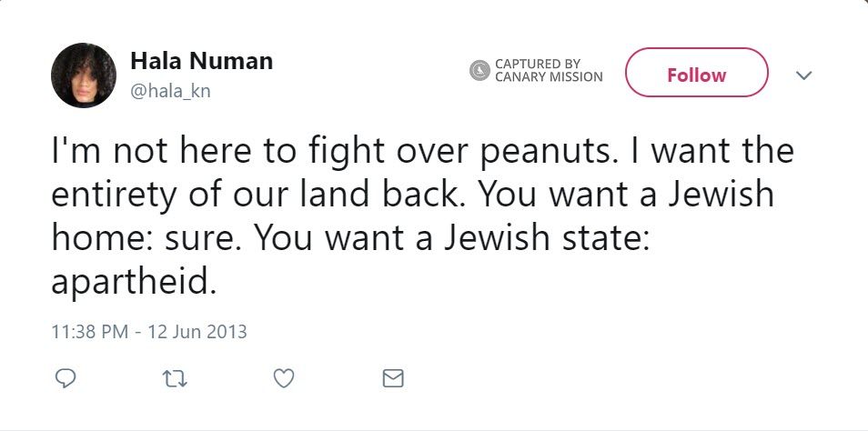Click the "12 Jun 2013" date text
The height and width of the screenshot is (431, 868).
point(197,331)
